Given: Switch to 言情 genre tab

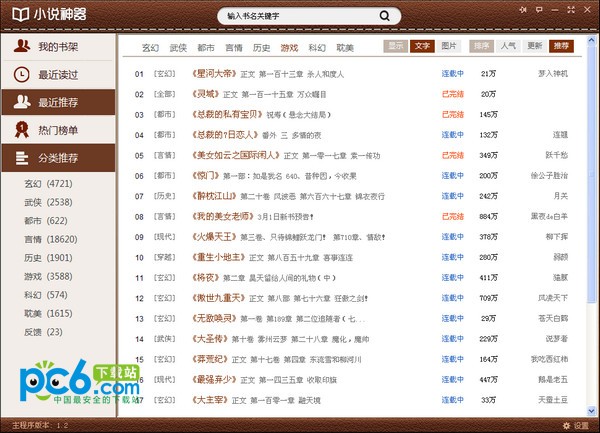Looking at the screenshot, I should pos(234,48).
